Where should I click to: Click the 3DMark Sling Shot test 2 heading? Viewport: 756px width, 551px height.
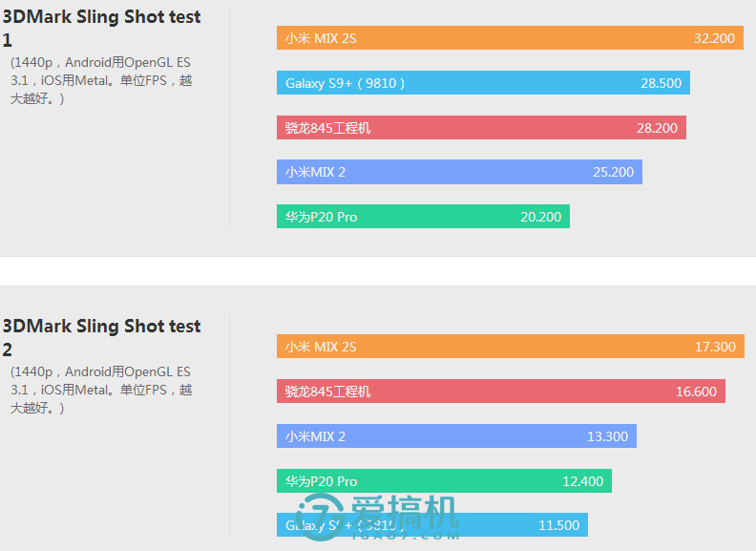pos(101,337)
